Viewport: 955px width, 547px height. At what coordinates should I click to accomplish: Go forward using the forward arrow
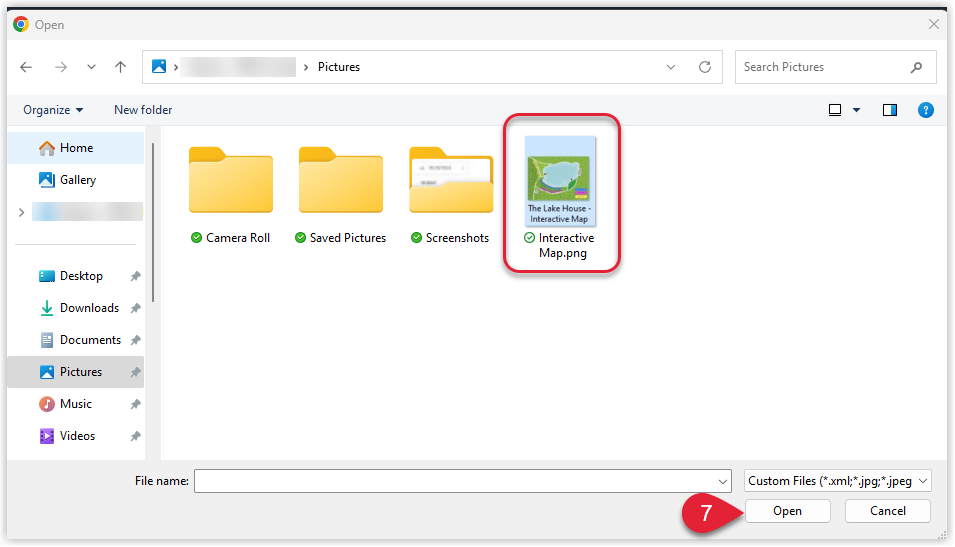(x=60, y=67)
